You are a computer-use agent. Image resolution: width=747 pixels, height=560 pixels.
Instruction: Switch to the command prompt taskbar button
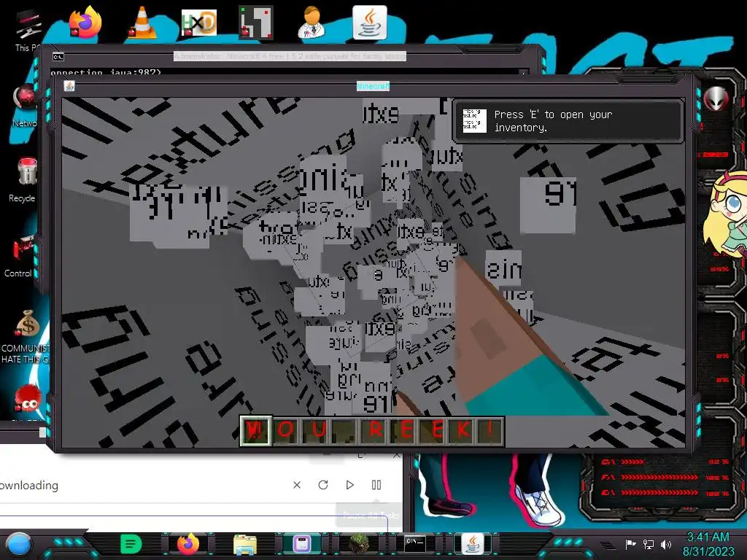[415, 542]
